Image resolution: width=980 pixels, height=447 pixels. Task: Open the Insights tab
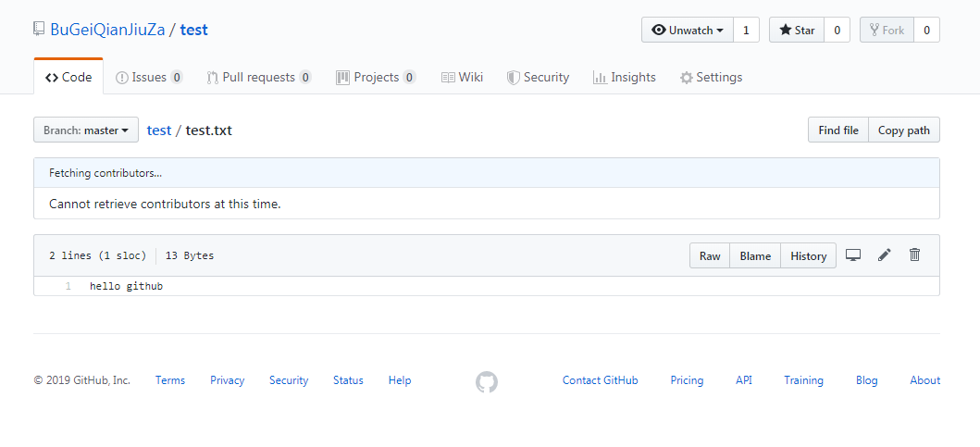point(625,77)
